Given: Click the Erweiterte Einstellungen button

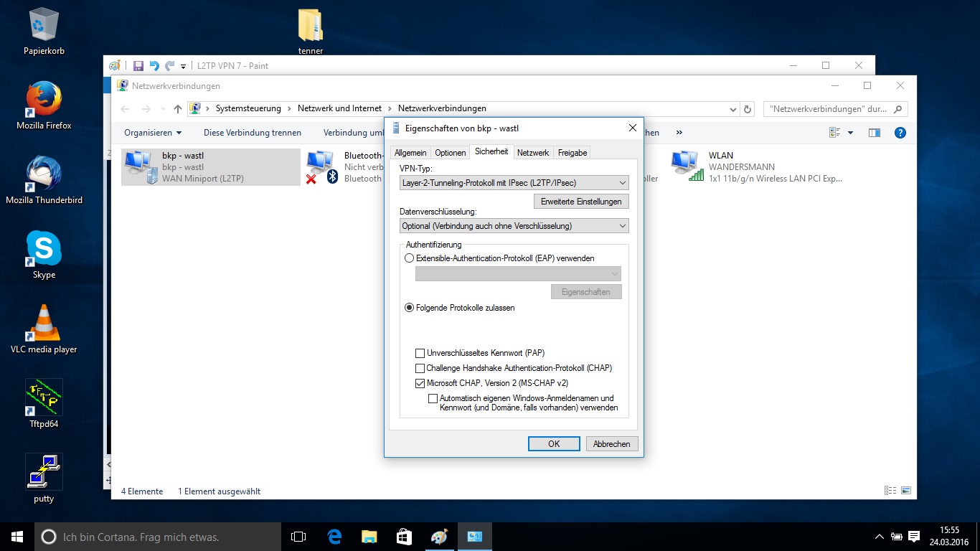Looking at the screenshot, I should (581, 202).
